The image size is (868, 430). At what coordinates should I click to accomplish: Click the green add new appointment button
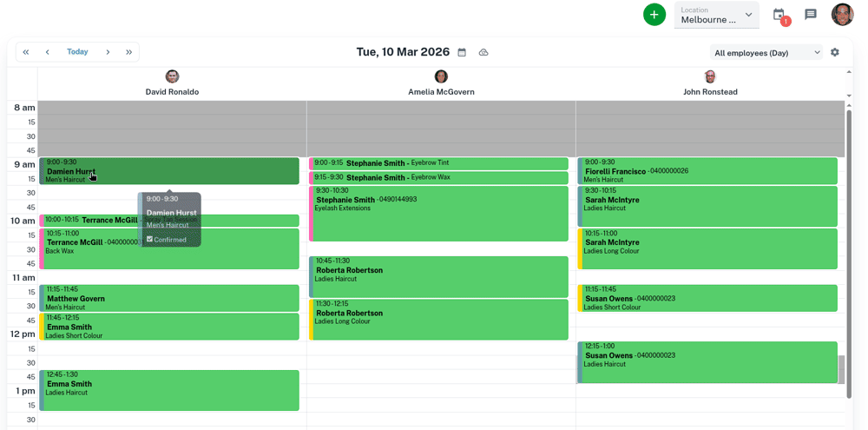654,15
